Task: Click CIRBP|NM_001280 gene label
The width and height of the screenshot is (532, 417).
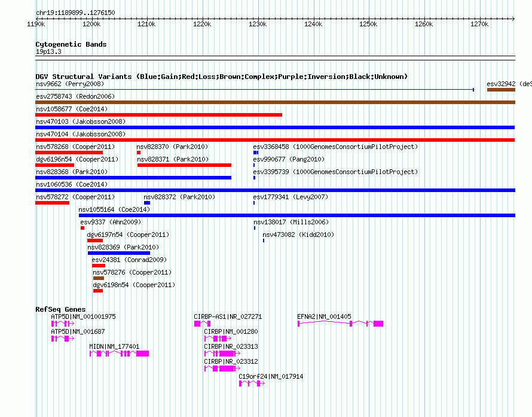Action: click(231, 331)
